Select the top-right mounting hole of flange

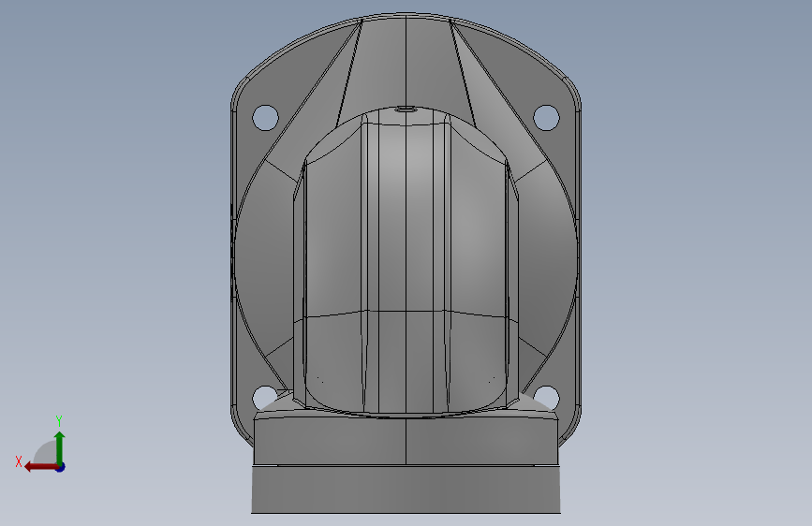point(546,118)
